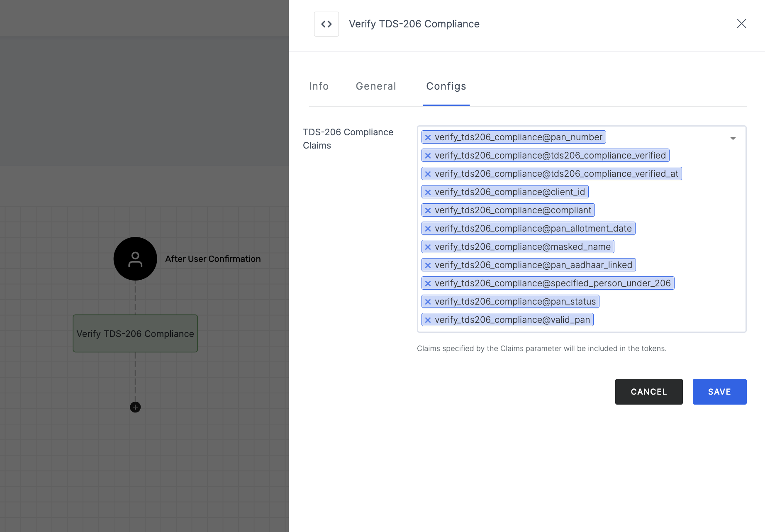Click the verify_tds206_compliance@pan_aadhaar_linked tag text
The image size is (765, 532).
534,265
